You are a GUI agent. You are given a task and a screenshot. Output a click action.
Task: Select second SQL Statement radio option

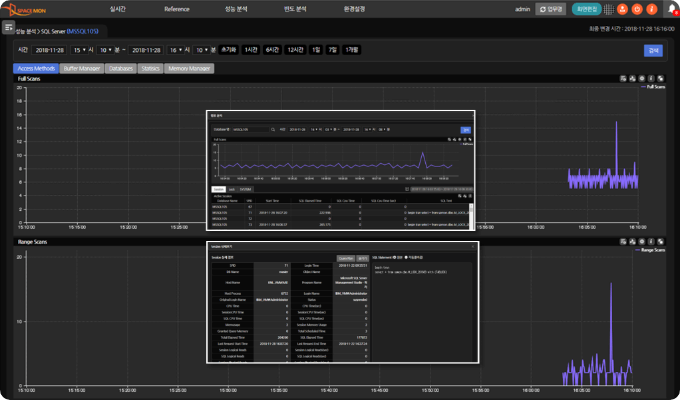[x=406, y=258]
